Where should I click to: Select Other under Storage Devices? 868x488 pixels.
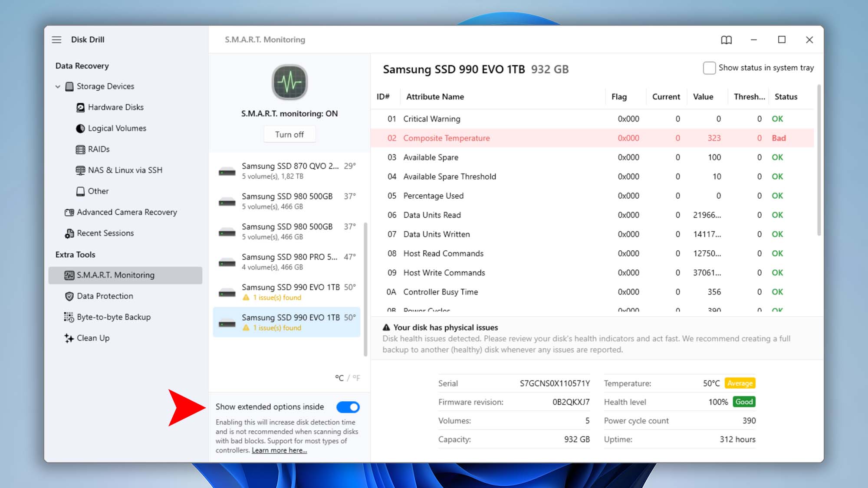(x=98, y=191)
